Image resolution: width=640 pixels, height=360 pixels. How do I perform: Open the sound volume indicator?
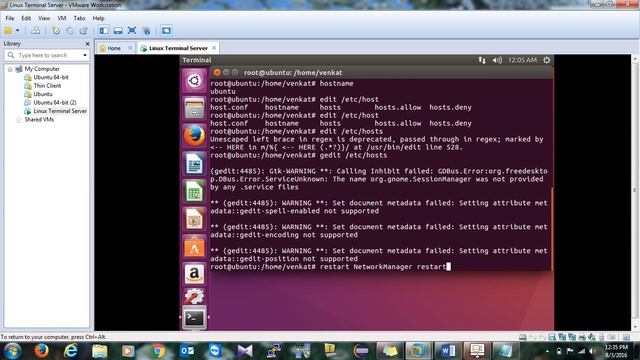pos(497,60)
